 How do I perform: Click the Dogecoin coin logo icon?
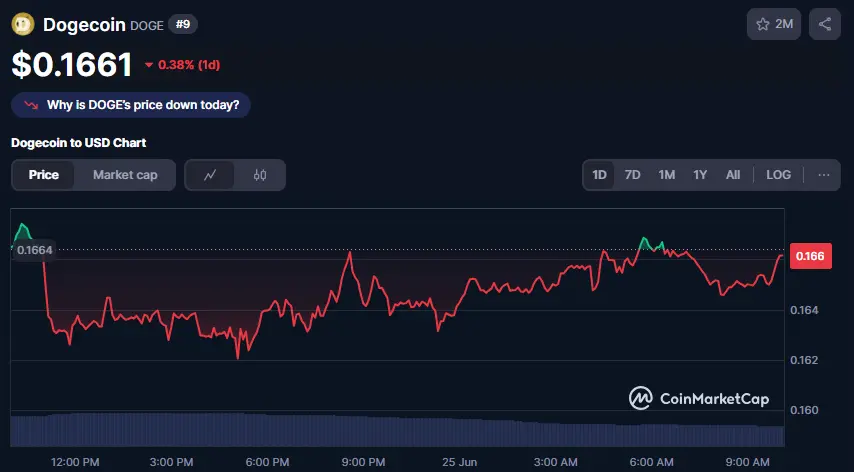pos(23,24)
